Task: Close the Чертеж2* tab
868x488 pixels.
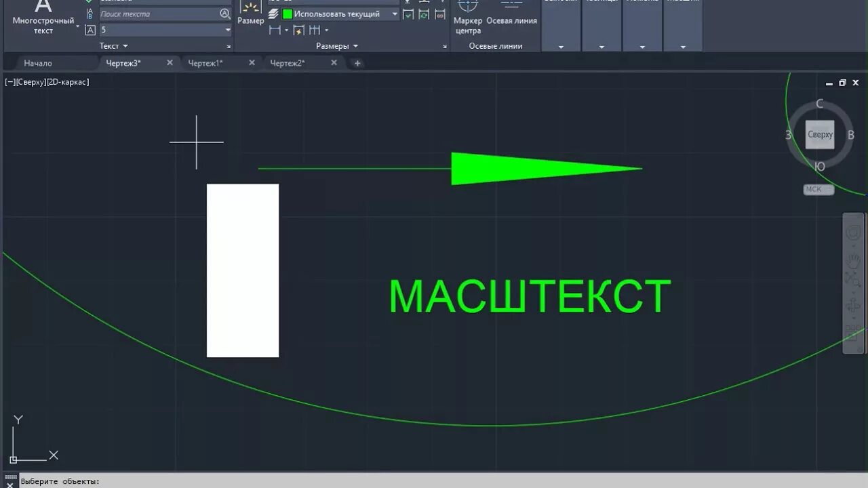Action: pos(334,62)
